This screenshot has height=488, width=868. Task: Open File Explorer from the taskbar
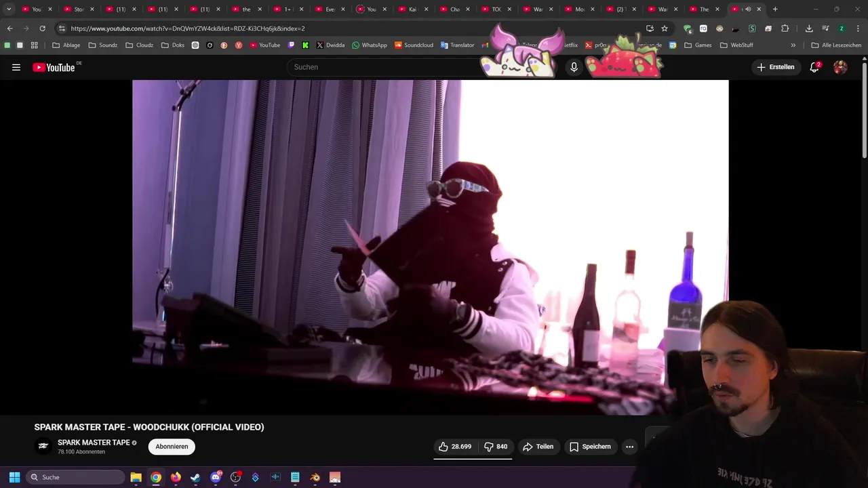pyautogui.click(x=136, y=477)
